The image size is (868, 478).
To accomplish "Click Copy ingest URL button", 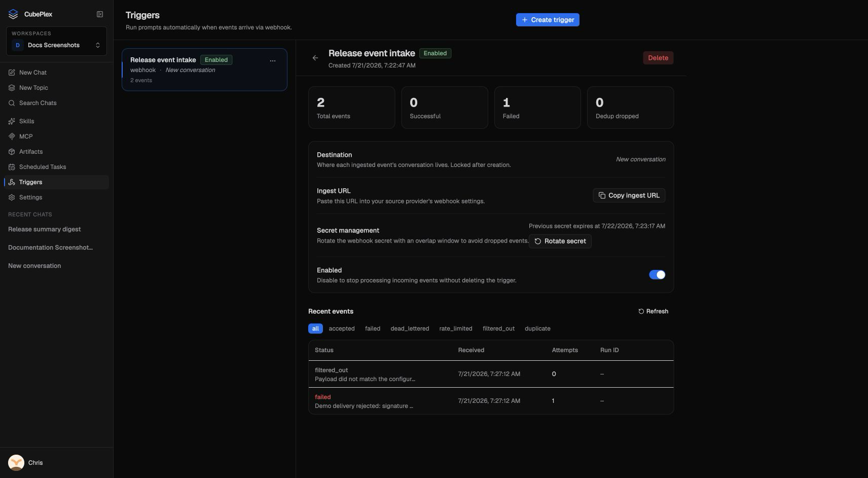I will pyautogui.click(x=629, y=195).
